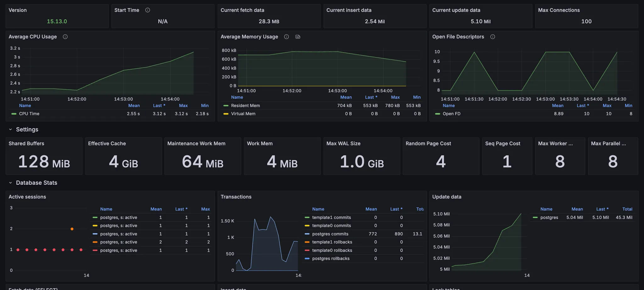The image size is (644, 290).
Task: Toggle the postgres series in Update data legend
Action: pyautogui.click(x=549, y=218)
